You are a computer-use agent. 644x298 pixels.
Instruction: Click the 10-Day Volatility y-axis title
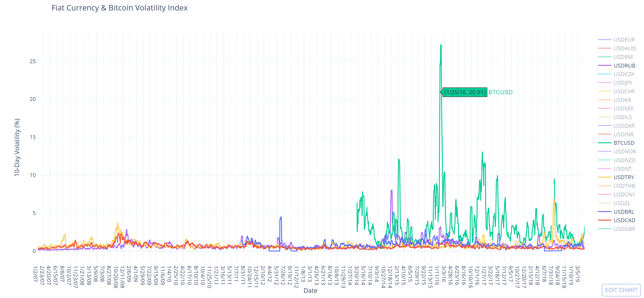point(17,147)
